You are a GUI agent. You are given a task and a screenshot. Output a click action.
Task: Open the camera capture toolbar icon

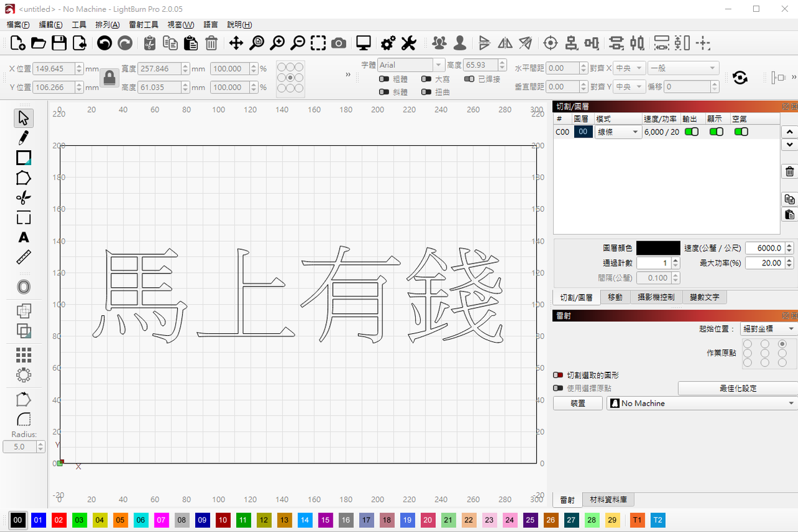point(339,43)
